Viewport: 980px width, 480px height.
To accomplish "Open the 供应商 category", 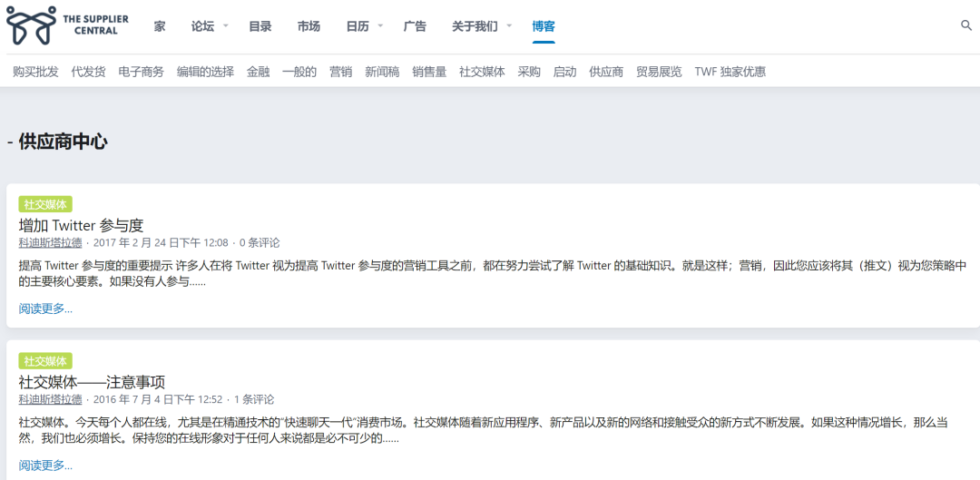I will tap(606, 72).
